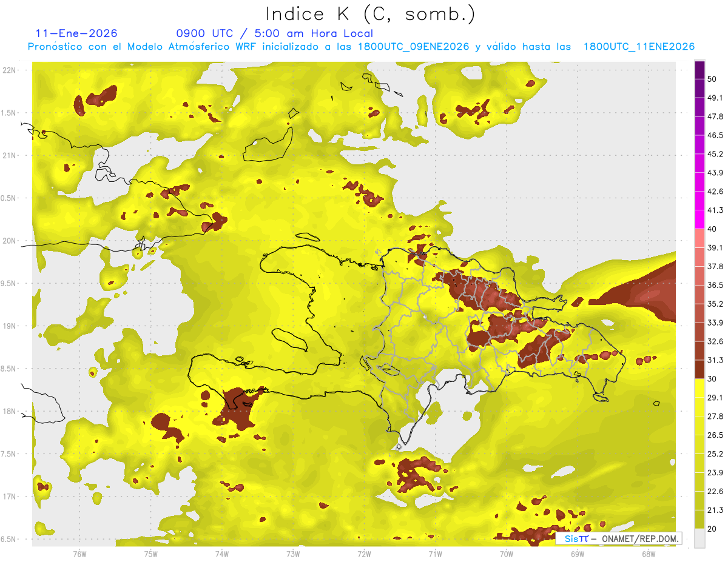Click the '27.8' color scale value
The image size is (728, 562).
click(x=716, y=416)
